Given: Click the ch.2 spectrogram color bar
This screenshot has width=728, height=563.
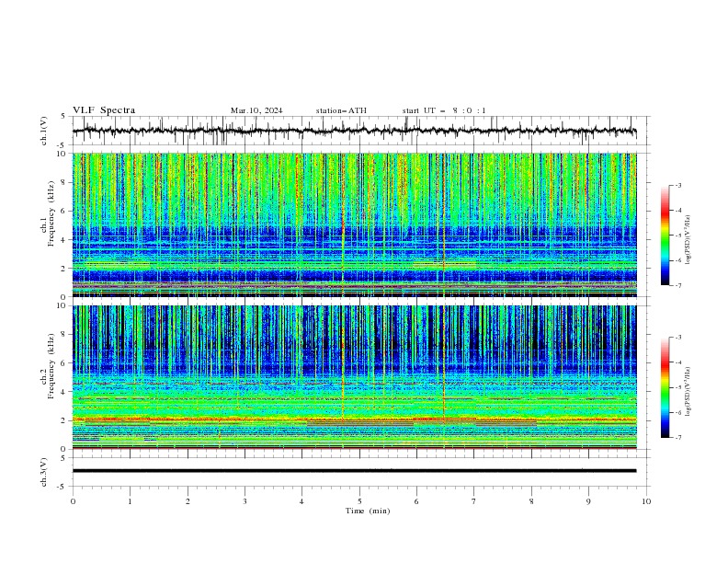Looking at the screenshot, I should (665, 387).
